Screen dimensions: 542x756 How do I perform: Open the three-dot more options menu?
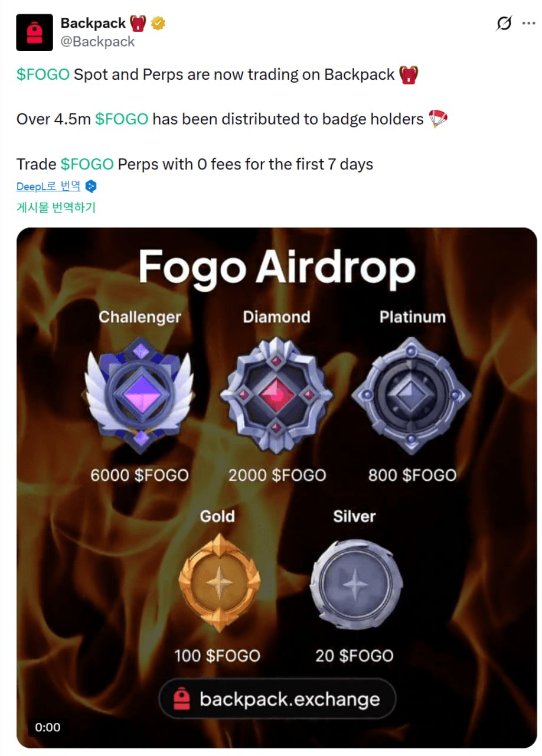click(x=528, y=23)
